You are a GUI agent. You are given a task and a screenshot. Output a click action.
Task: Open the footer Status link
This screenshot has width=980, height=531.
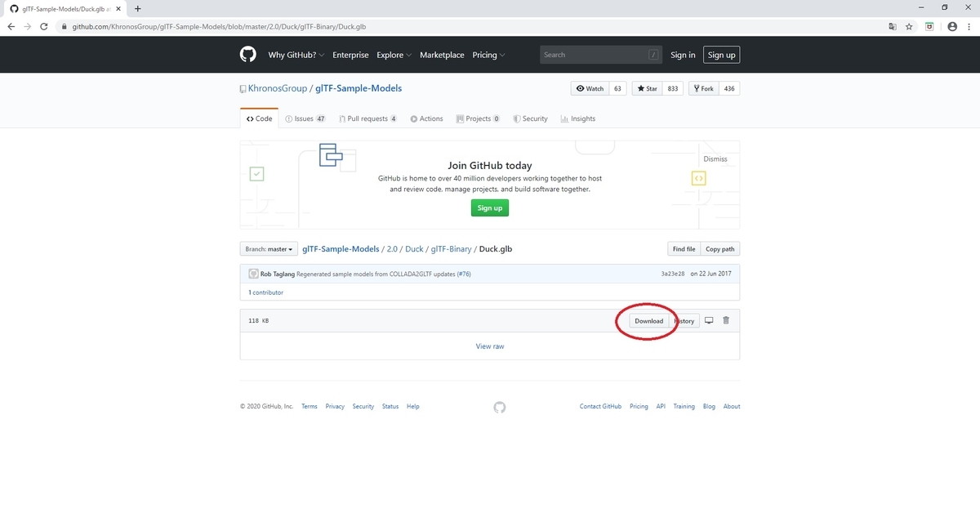point(390,406)
